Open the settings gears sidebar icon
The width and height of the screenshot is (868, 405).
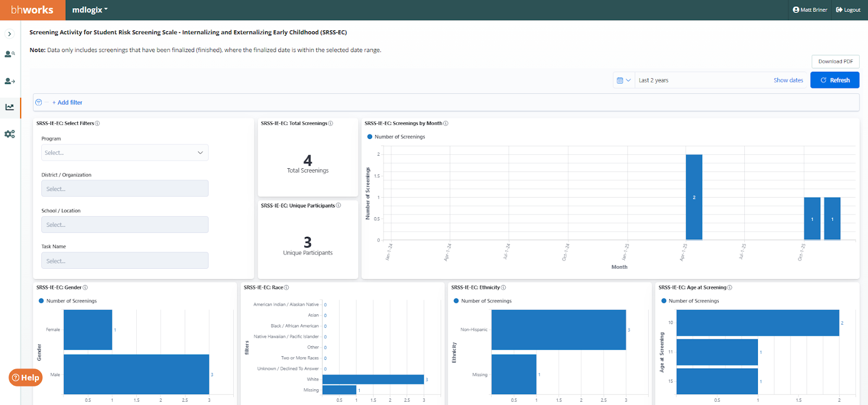click(10, 134)
